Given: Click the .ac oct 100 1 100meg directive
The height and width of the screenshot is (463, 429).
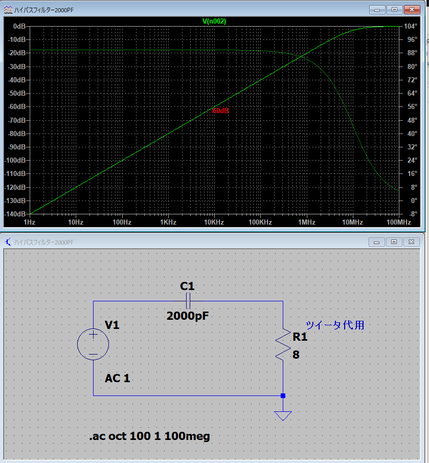Looking at the screenshot, I should coord(149,436).
